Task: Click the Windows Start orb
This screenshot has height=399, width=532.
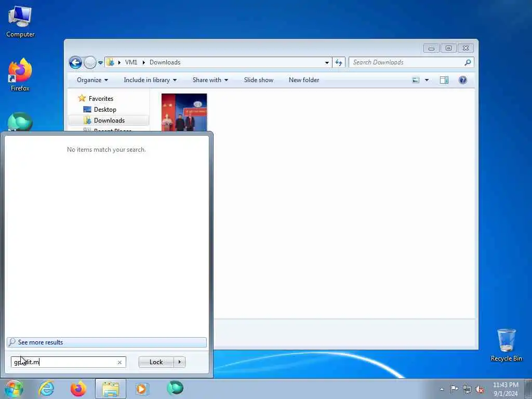Action: click(x=14, y=389)
